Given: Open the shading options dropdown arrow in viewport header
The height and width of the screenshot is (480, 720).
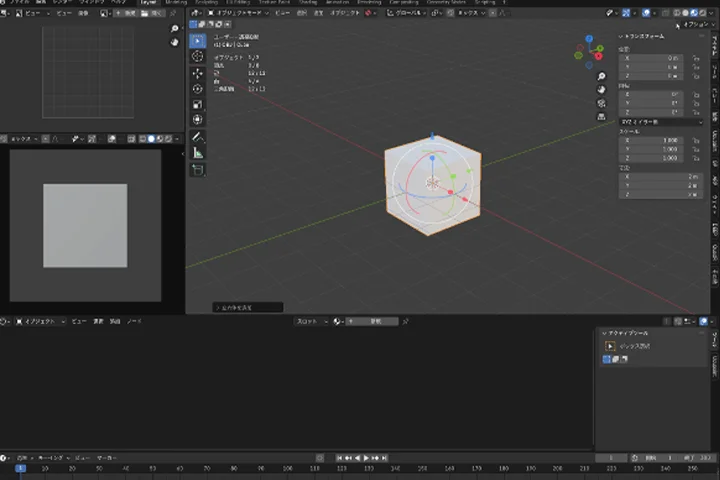Looking at the screenshot, I should 711,13.
